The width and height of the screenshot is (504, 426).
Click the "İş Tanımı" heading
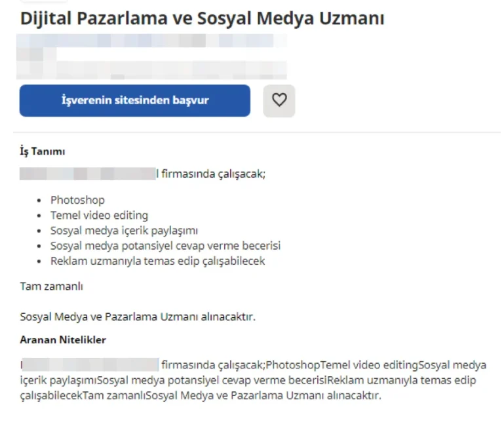click(x=43, y=151)
